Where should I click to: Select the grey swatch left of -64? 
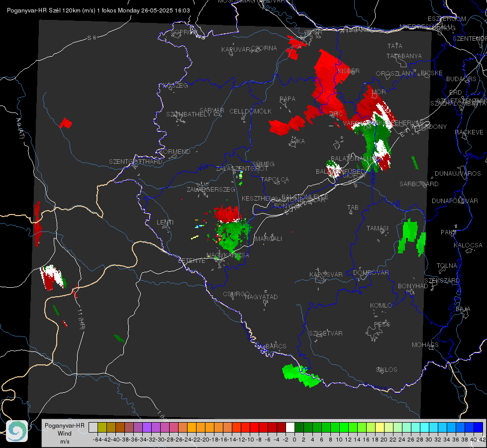pos(93,427)
